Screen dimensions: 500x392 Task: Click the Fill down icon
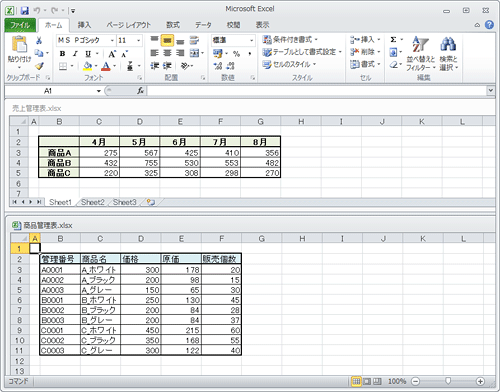coord(393,52)
